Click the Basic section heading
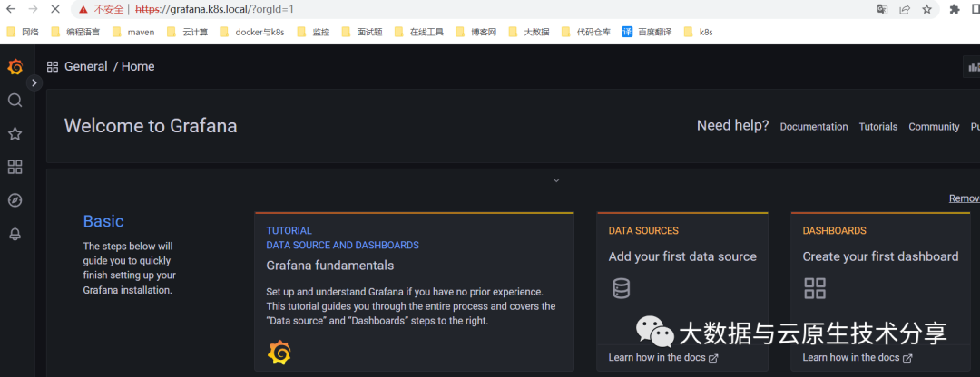The width and height of the screenshot is (980, 377). (103, 221)
